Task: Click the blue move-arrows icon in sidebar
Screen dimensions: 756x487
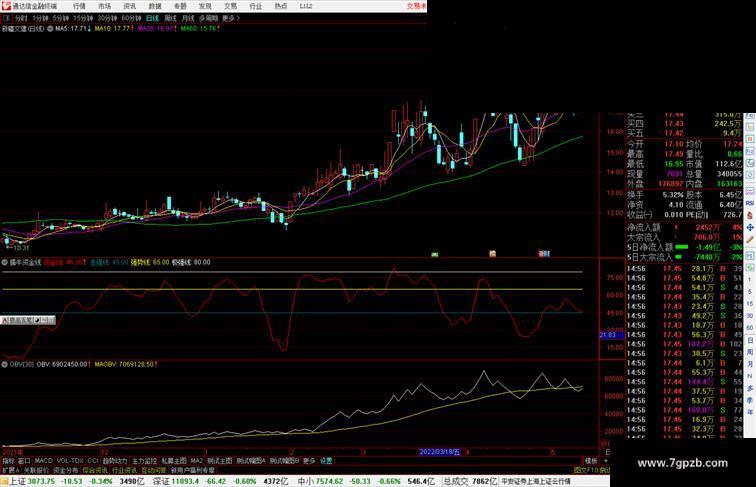Action: [x=750, y=227]
